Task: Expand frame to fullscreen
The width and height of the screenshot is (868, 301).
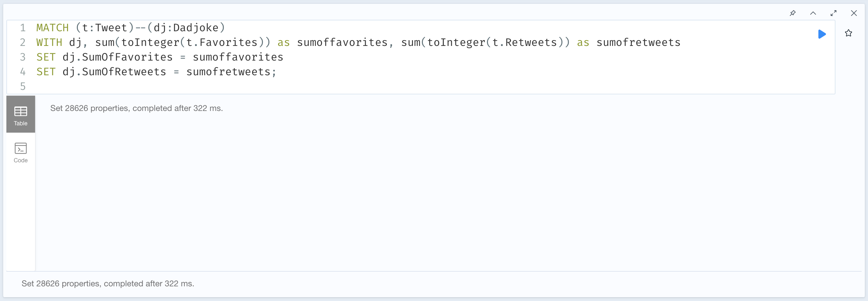Action: pyautogui.click(x=833, y=13)
